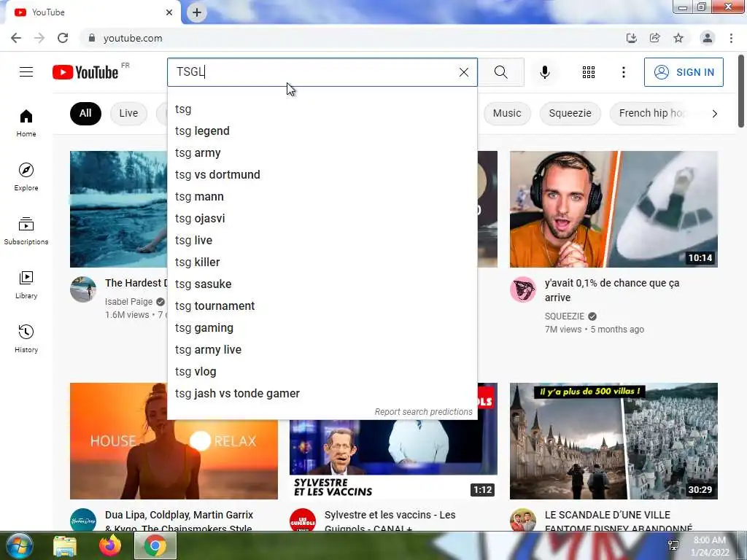Choose suggestion "tsg live"
This screenshot has height=560, width=747.
pyautogui.click(x=322, y=241)
